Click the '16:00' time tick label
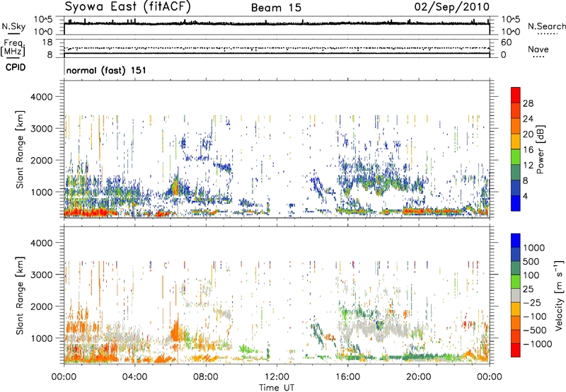566x392 pixels. tap(347, 377)
